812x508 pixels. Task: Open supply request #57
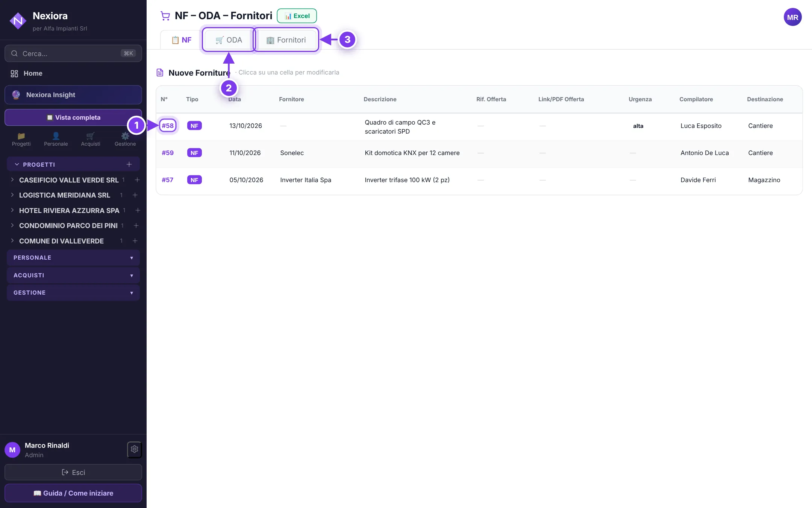coord(168,180)
